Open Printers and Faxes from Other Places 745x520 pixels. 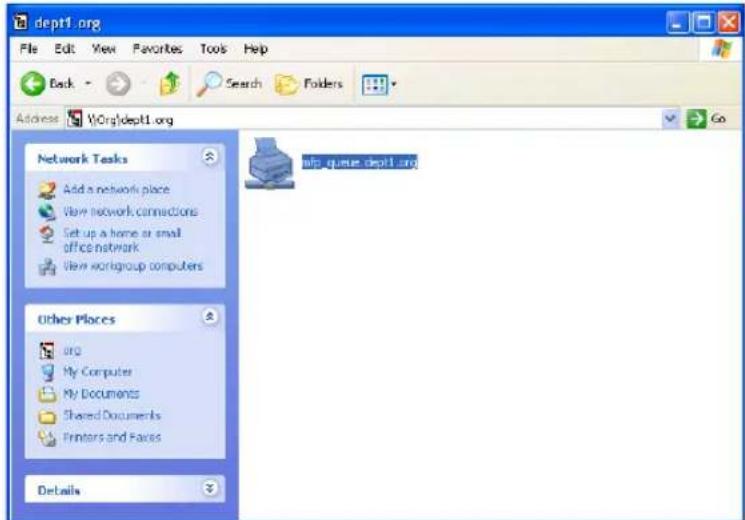point(112,437)
